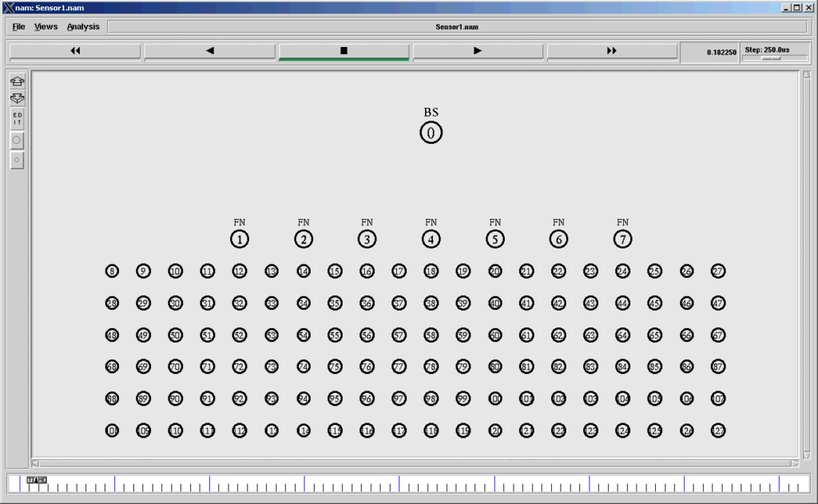The height and width of the screenshot is (504, 818).
Task: Click sensor node 77
Action: (399, 367)
